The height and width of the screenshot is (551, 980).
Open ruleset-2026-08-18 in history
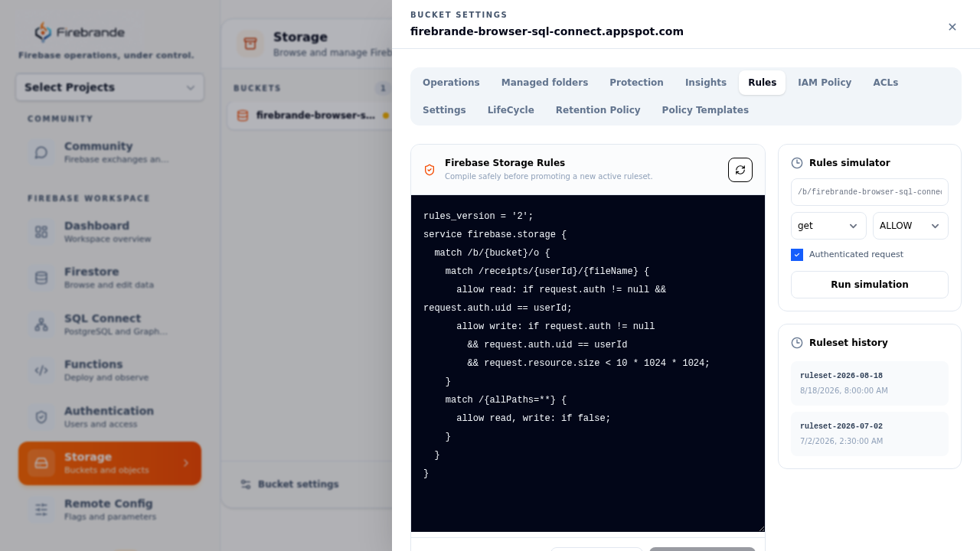point(870,383)
